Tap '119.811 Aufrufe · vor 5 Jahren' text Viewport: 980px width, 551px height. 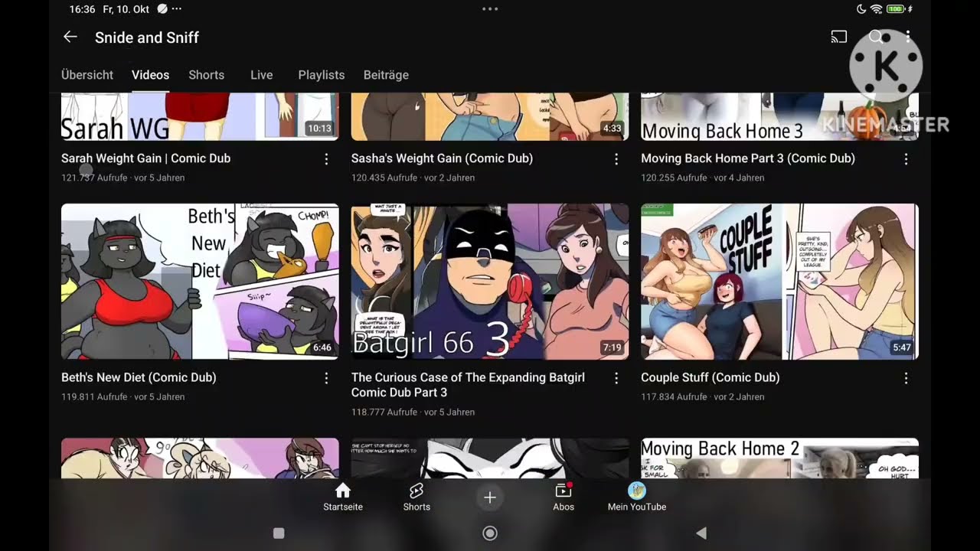pyautogui.click(x=122, y=396)
